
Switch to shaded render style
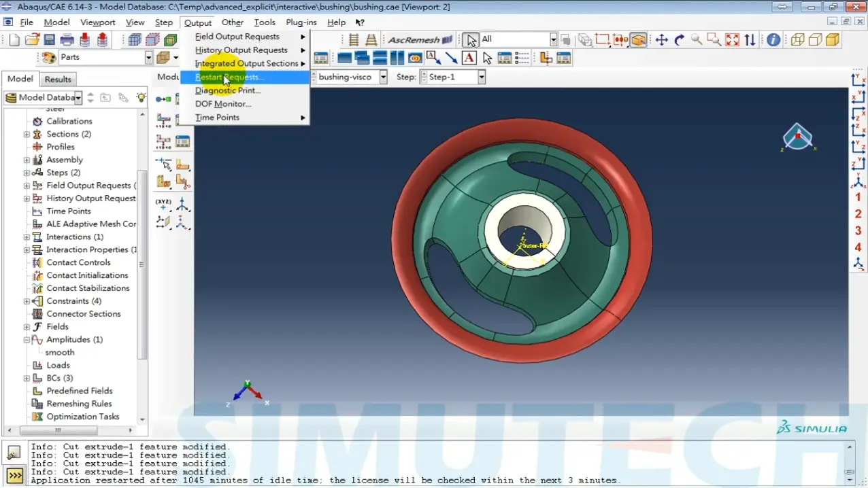point(833,40)
